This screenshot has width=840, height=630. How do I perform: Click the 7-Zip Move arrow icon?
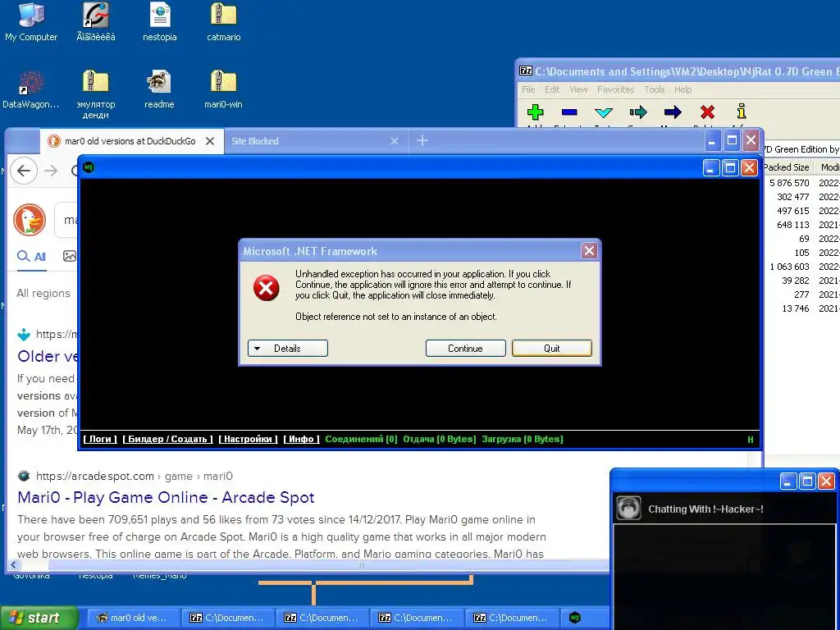click(x=673, y=112)
